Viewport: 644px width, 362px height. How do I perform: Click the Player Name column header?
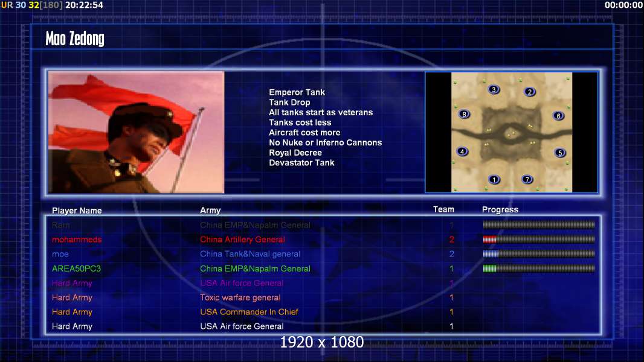(77, 211)
